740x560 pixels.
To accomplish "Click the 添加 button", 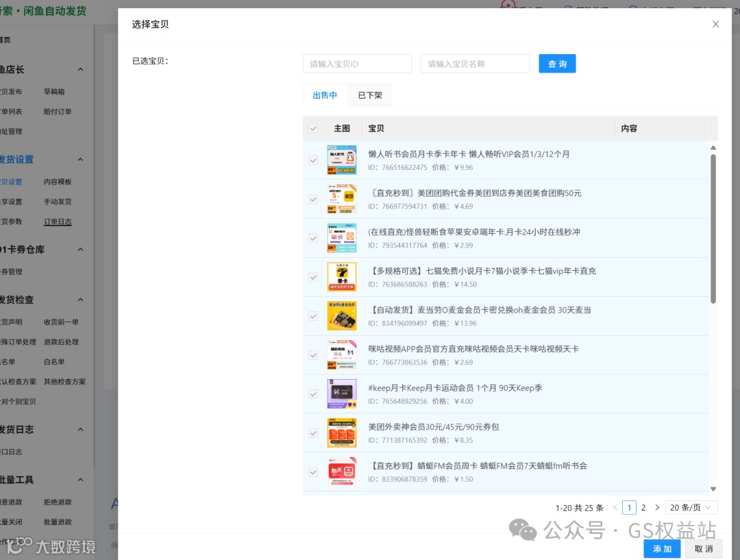I will point(662,548).
